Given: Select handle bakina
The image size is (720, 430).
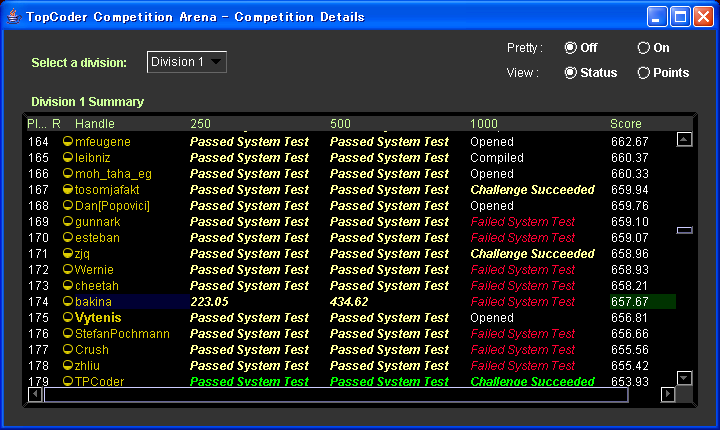Looking at the screenshot, I should click(x=93, y=301).
